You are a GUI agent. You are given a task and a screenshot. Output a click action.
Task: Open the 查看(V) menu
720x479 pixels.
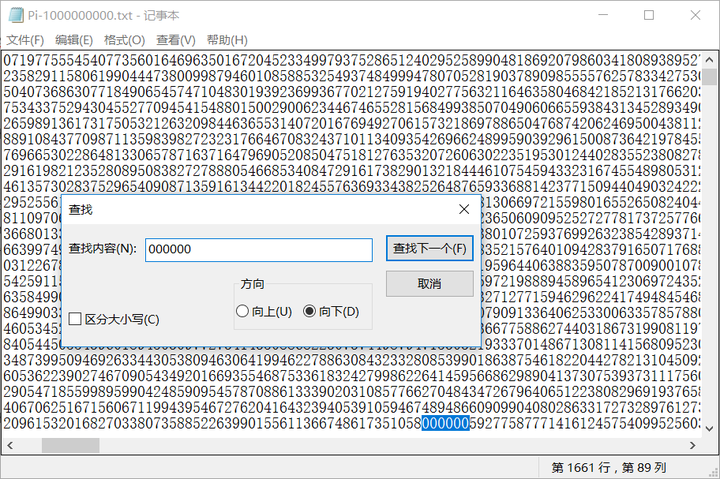175,40
